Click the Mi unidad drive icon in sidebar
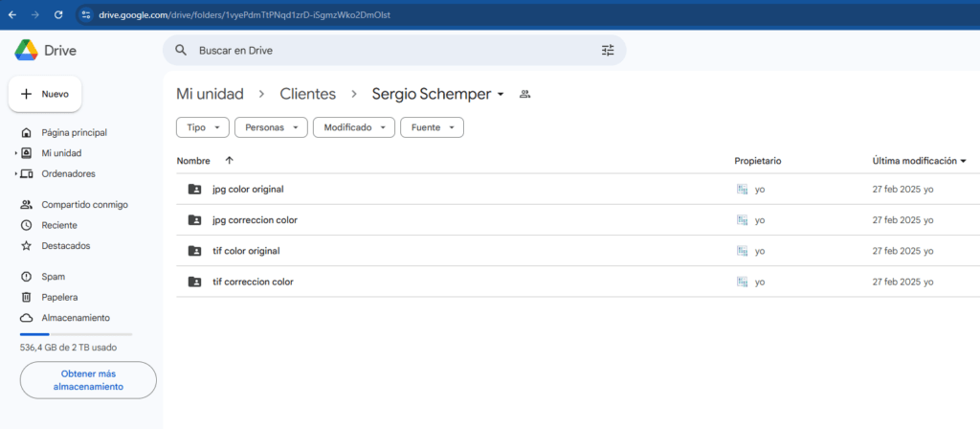Screen dimensions: 980x429 (x=26, y=152)
